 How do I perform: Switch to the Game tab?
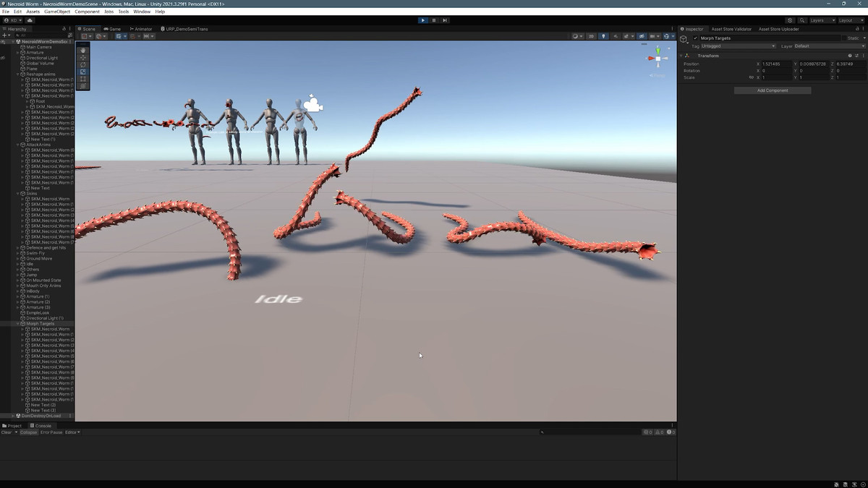click(x=114, y=29)
